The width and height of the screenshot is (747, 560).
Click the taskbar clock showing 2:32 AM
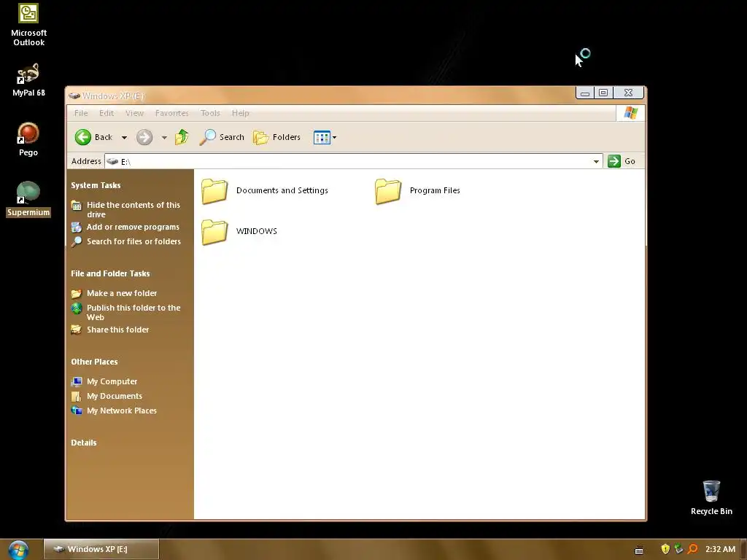tap(720, 549)
